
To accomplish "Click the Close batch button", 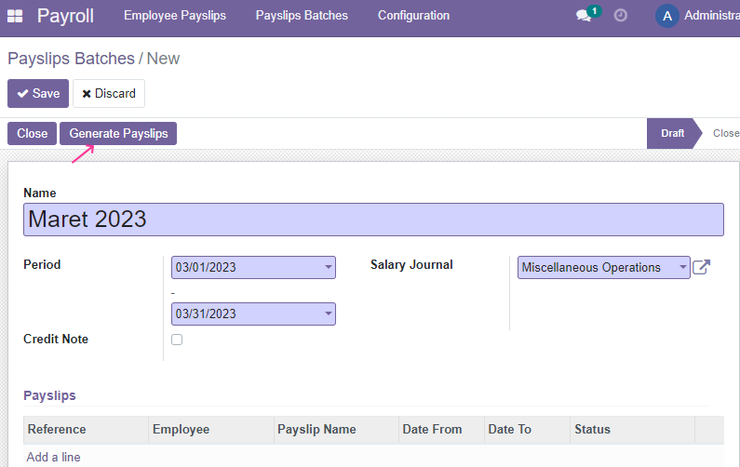I will tap(32, 133).
